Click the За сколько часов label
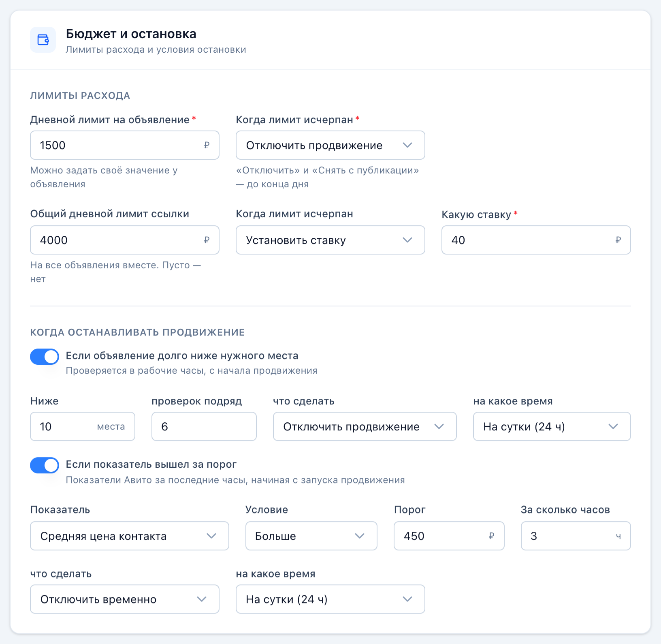Image resolution: width=661 pixels, height=644 pixels. [565, 510]
